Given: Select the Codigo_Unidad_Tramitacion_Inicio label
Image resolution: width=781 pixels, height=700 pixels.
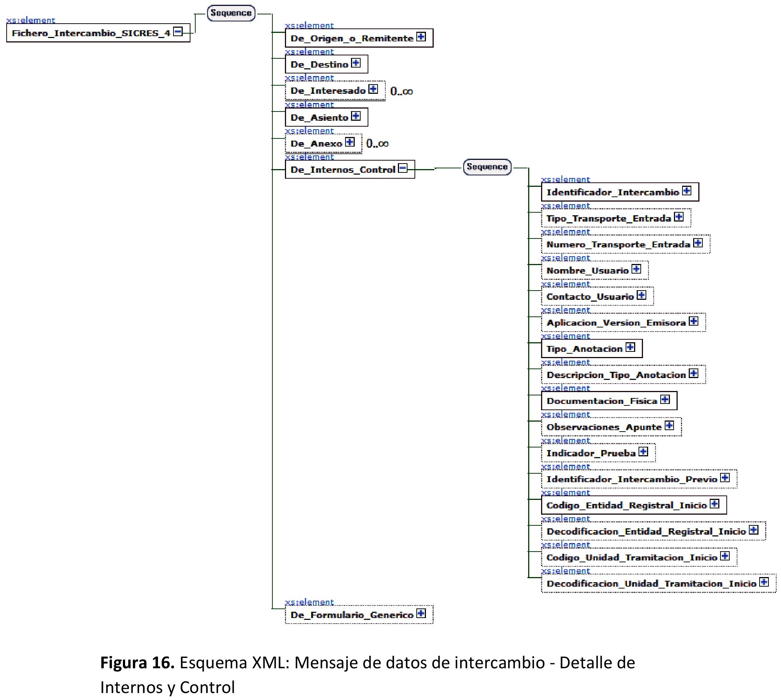Looking at the screenshot, I should pyautogui.click(x=632, y=559).
